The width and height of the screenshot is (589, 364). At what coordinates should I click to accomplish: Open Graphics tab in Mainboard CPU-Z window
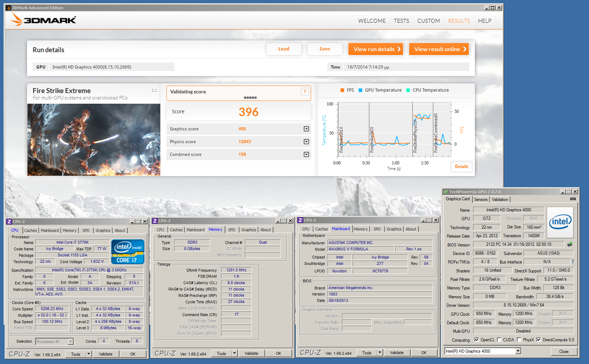coord(394,229)
